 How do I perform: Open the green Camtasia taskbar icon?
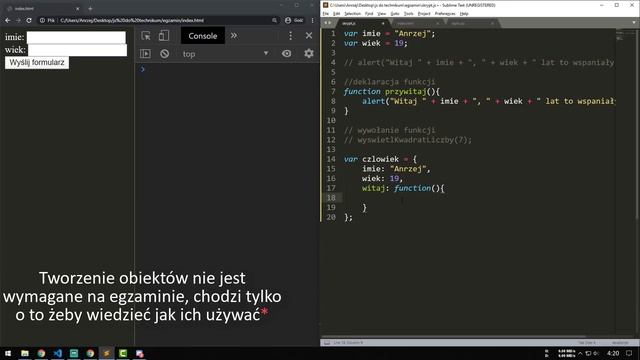123,353
